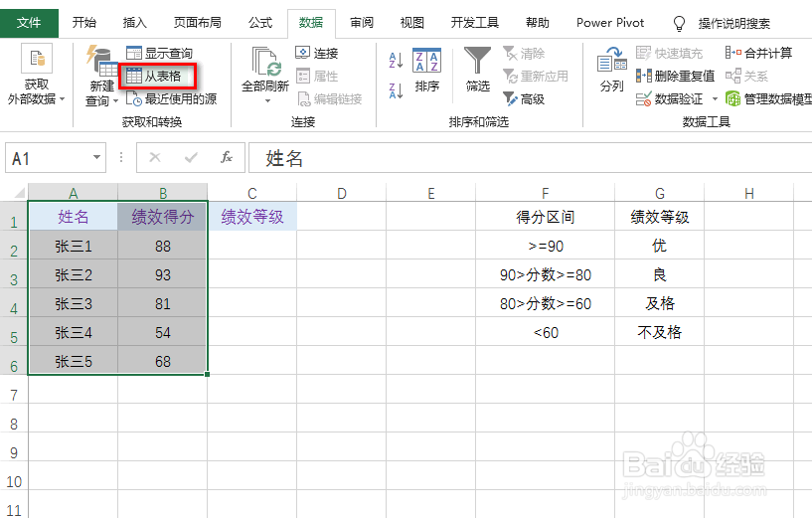812x518 pixels.
Task: Select cell containing >=90
Action: click(546, 246)
